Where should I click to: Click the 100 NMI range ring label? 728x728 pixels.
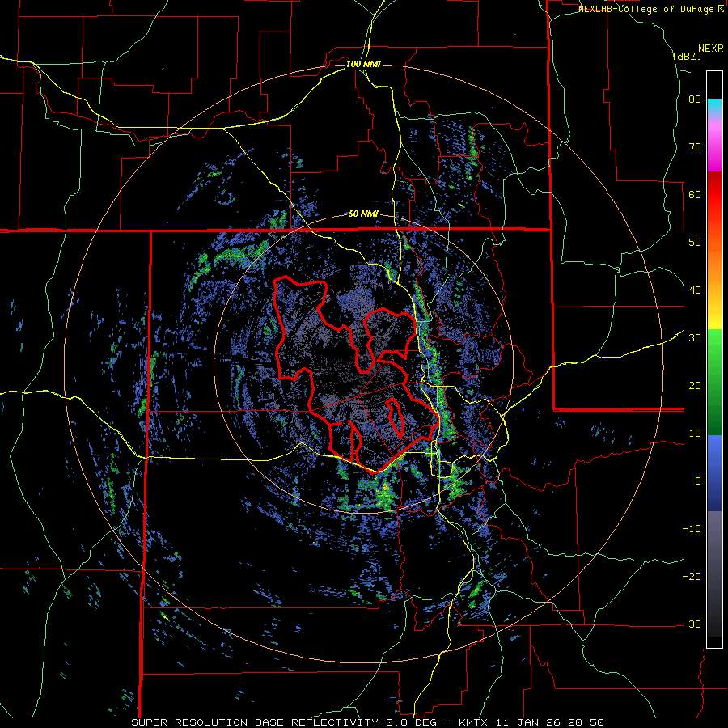pos(363,64)
